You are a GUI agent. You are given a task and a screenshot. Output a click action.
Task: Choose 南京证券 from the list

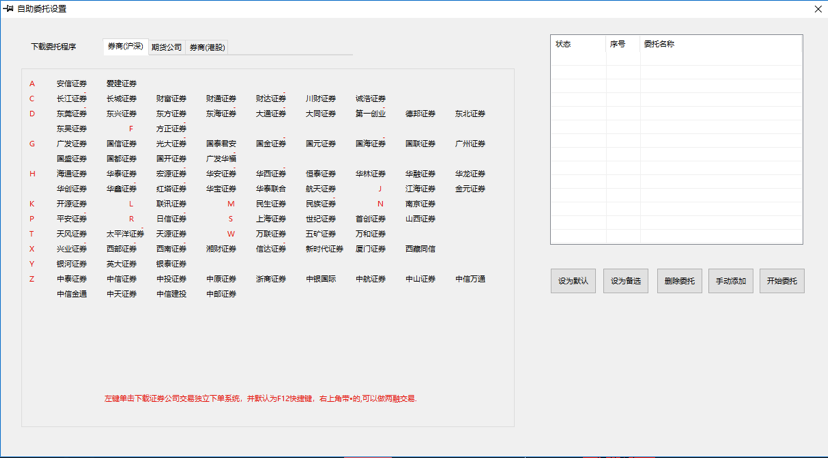[x=420, y=204]
